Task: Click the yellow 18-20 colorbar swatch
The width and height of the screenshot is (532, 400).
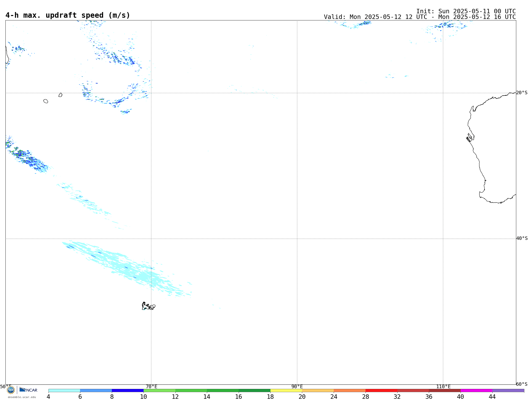Action: coord(286,391)
